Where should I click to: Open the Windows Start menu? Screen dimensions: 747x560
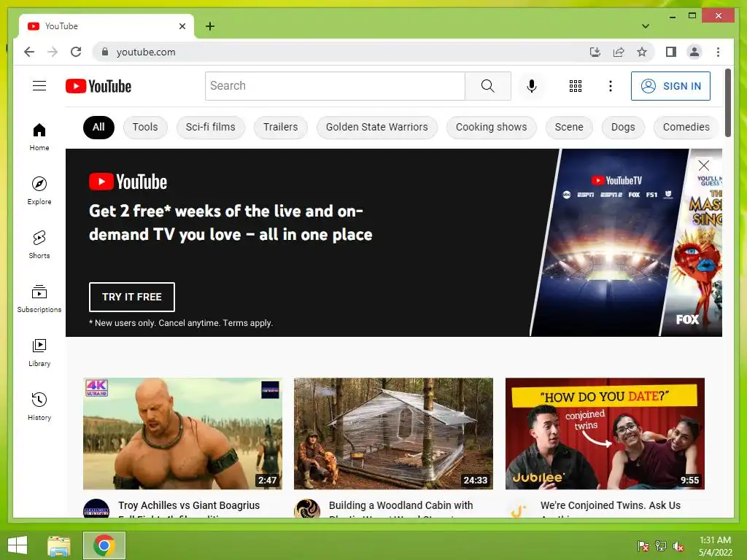click(18, 545)
